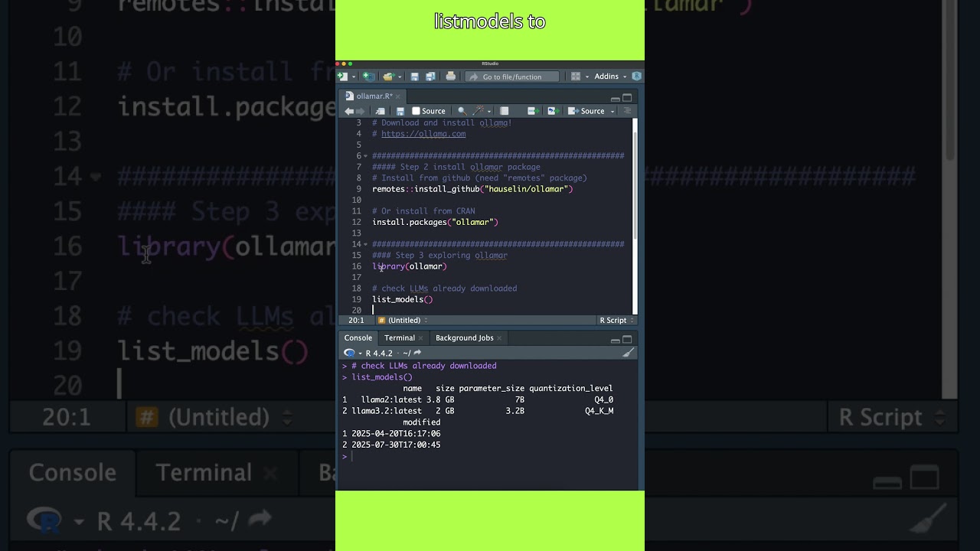Click the view working directory arrow
The image size is (980, 551).
(417, 354)
